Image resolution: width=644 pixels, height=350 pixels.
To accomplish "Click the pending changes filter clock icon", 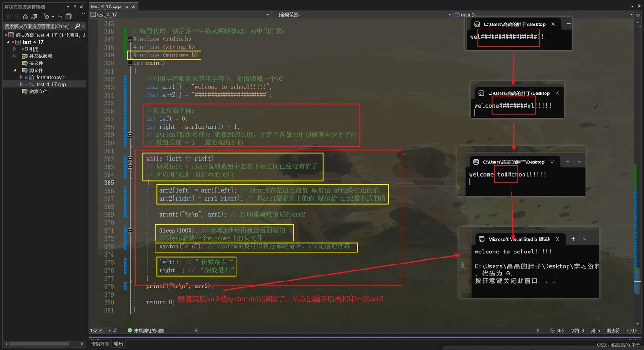I will coord(46,17).
